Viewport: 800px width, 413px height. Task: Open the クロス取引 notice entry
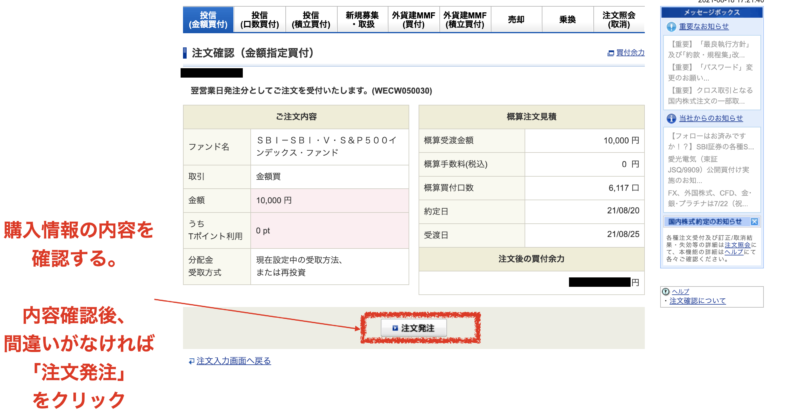[711, 95]
